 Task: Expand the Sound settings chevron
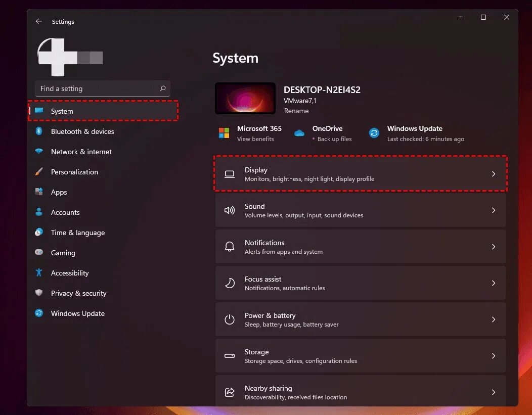coord(494,211)
